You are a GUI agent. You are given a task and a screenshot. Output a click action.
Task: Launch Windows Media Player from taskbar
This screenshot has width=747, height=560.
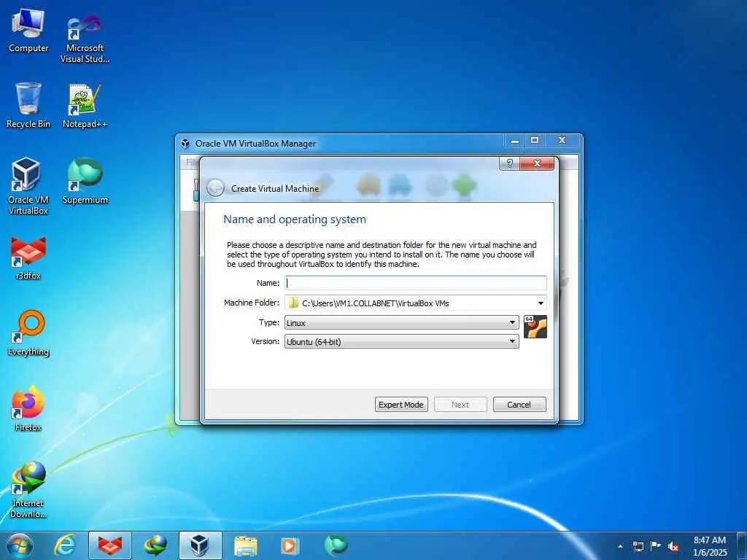[290, 545]
